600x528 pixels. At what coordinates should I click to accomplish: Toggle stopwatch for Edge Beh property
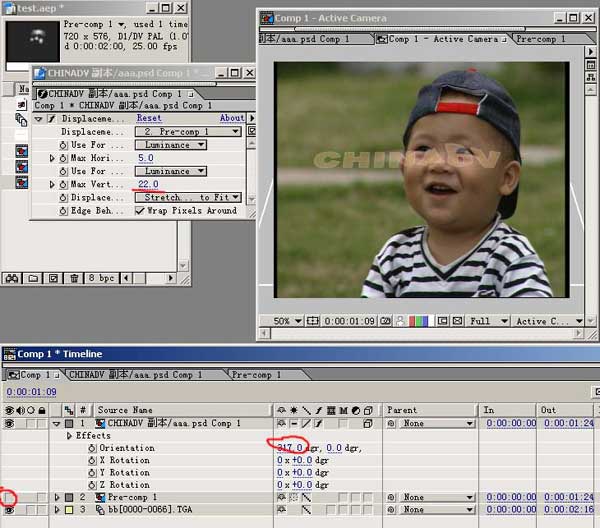tap(64, 211)
